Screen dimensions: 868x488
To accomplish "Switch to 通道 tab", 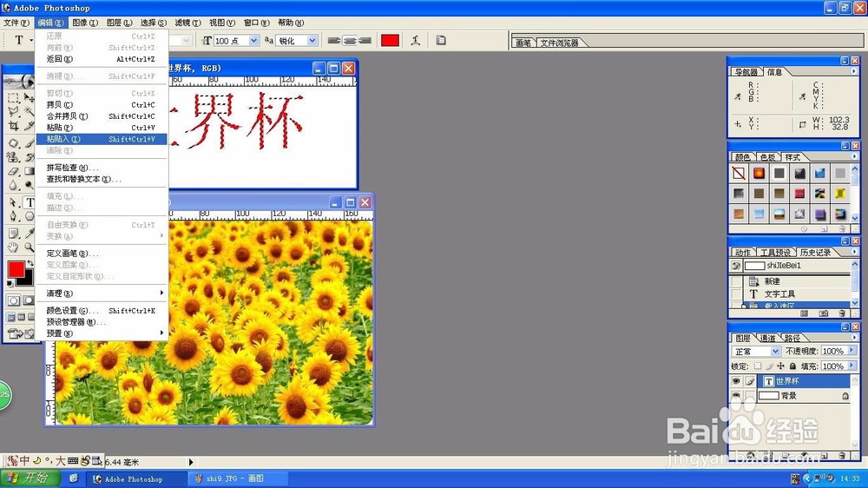I will point(768,338).
